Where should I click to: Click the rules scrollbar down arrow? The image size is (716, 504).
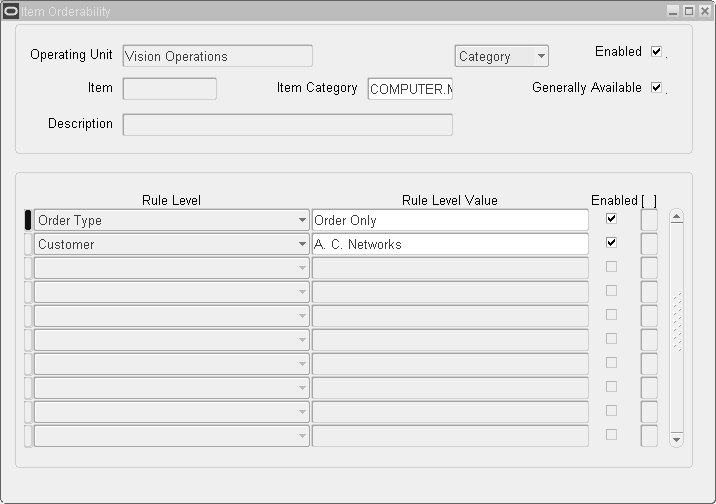(x=676, y=439)
